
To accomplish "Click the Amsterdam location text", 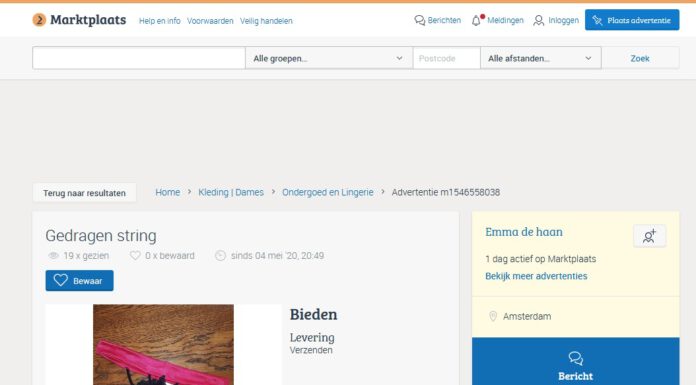I will pos(527,317).
